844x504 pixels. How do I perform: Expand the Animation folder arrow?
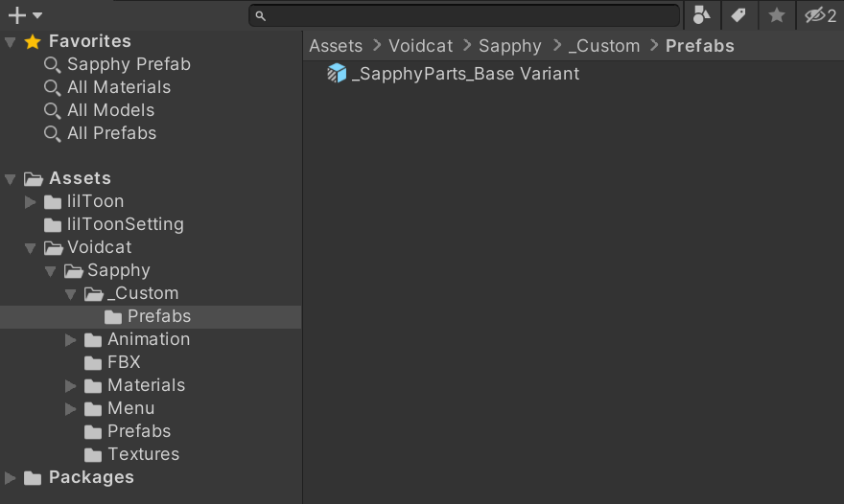pyautogui.click(x=70, y=339)
